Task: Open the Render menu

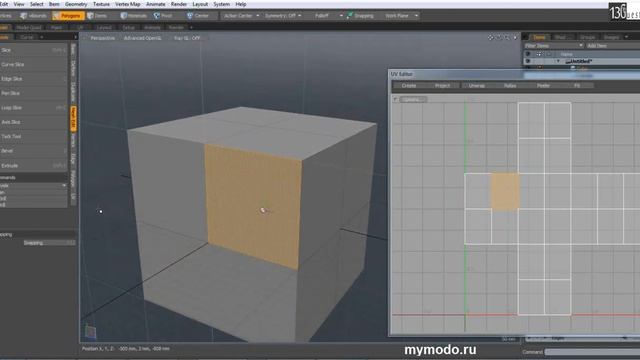Action: (179, 4)
